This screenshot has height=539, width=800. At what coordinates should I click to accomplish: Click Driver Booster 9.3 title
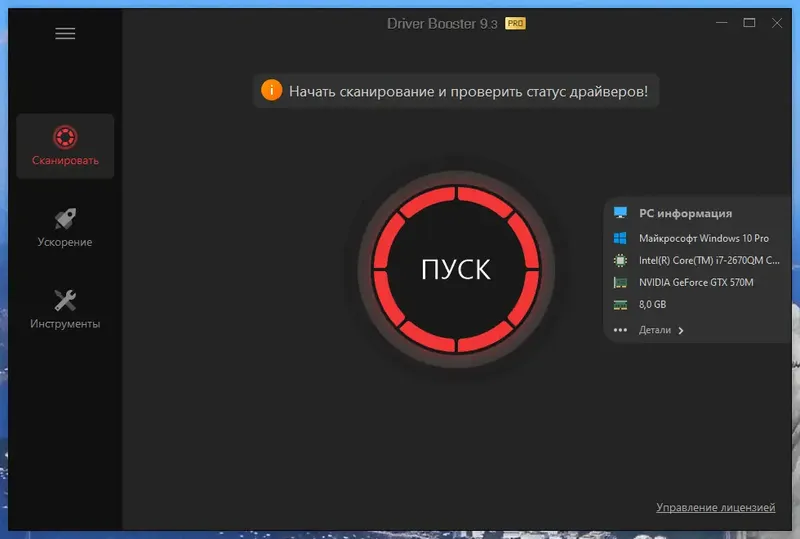tap(442, 23)
